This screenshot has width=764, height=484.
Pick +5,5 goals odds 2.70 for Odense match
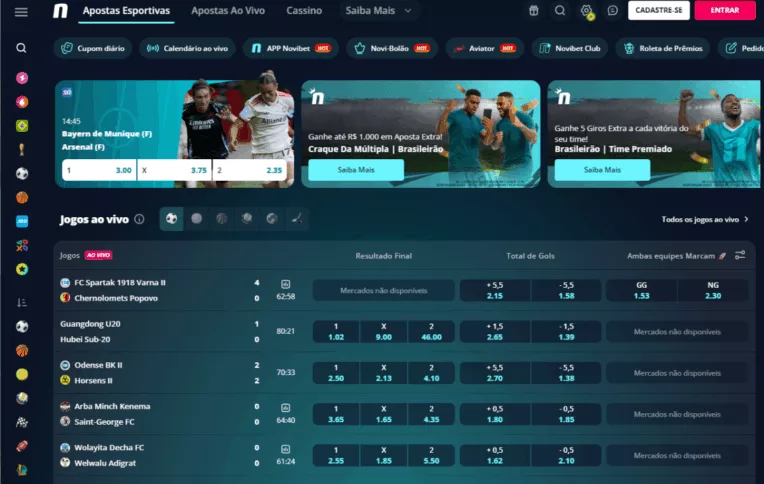click(x=494, y=372)
